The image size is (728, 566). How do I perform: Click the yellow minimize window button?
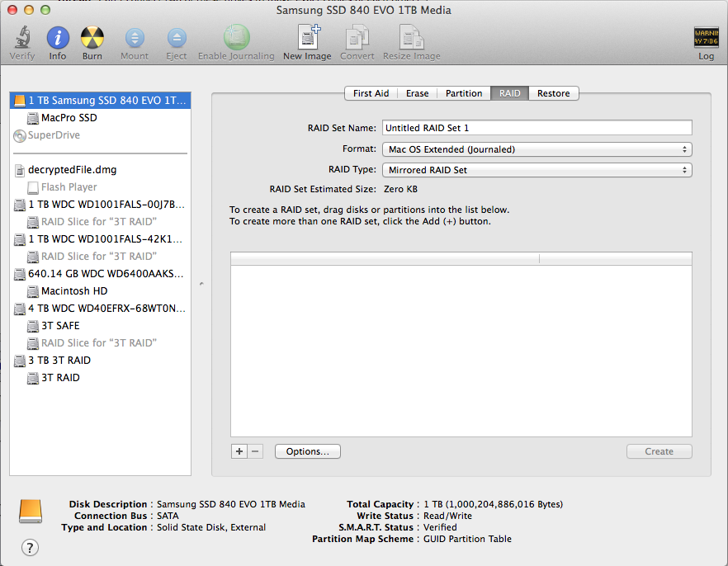click(x=29, y=10)
